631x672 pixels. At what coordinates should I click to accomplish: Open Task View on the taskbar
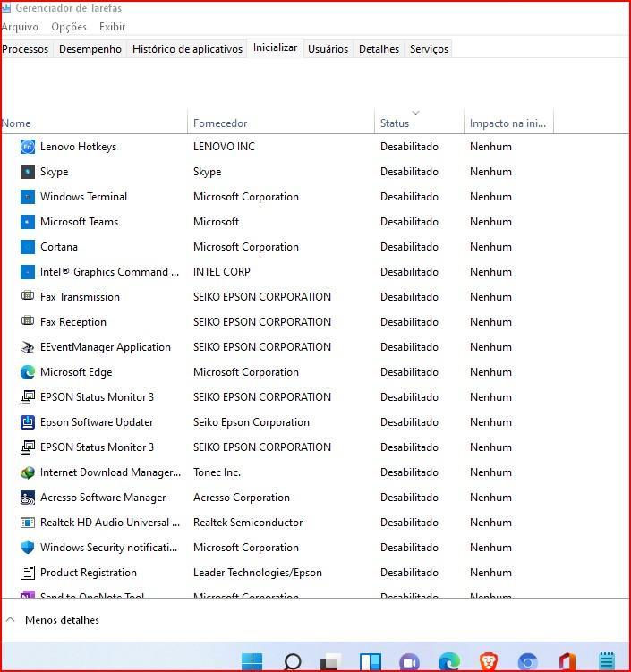(331, 662)
